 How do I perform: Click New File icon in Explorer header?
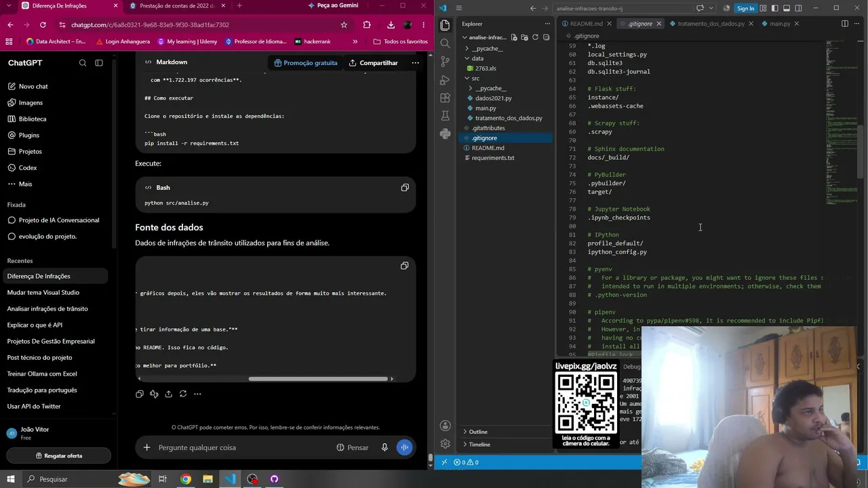click(514, 37)
